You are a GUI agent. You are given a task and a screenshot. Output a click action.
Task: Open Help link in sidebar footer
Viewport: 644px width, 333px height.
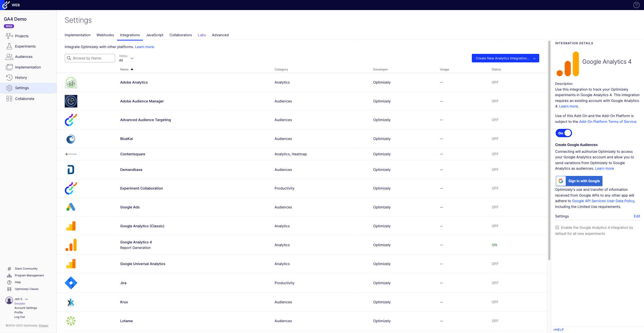[18, 282]
